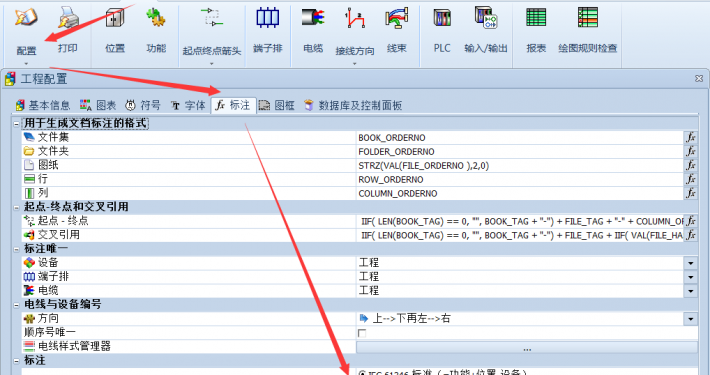Expand the 配置 button dropdown arrow
Screen dimensions: 710x375
(x=26, y=63)
